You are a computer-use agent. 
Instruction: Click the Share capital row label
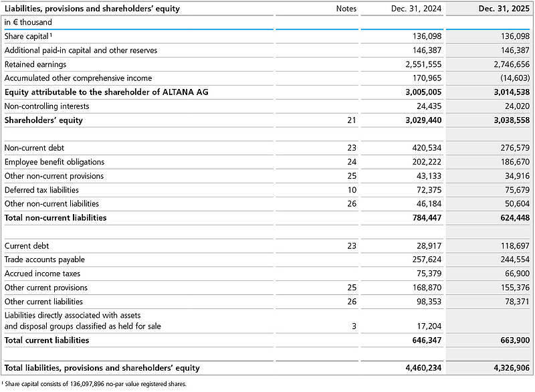click(28, 36)
